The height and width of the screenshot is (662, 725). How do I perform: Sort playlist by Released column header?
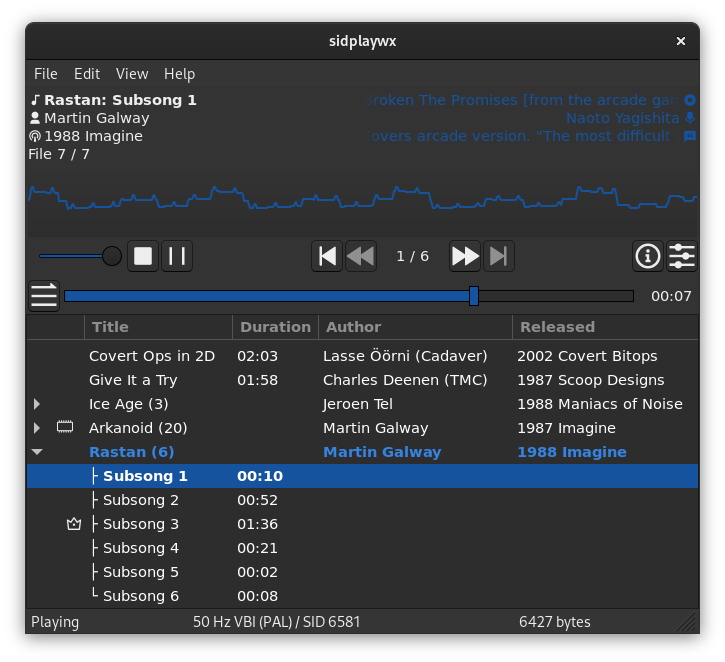tap(605, 327)
